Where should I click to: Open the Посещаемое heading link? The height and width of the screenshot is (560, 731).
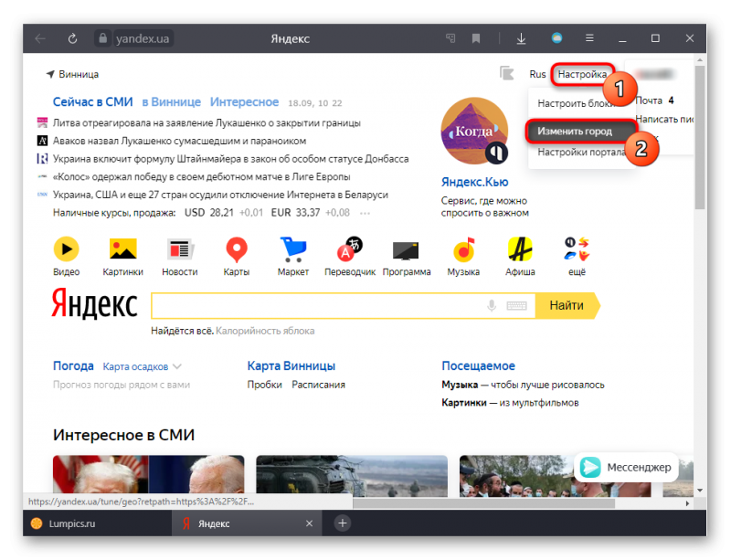478,366
